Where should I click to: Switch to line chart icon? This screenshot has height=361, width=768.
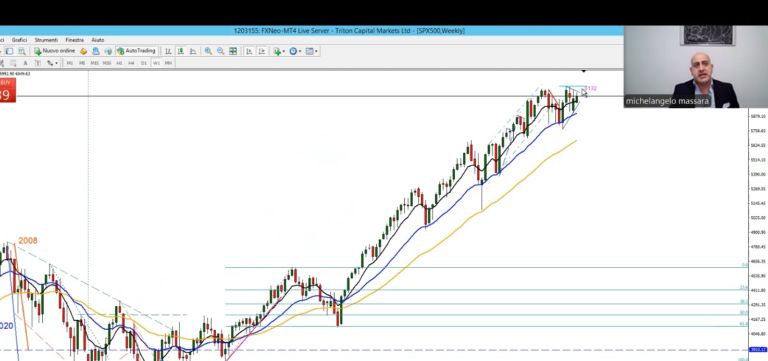[193, 51]
